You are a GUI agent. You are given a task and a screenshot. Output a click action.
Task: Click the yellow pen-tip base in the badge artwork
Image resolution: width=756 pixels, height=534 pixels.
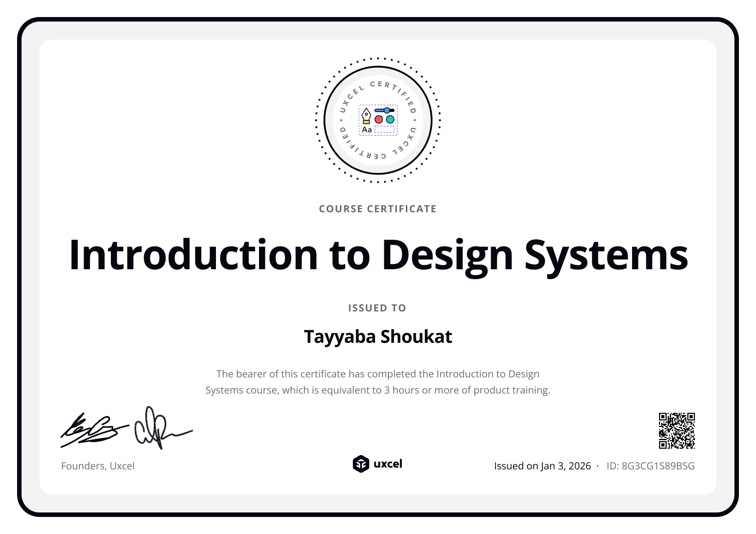(x=366, y=122)
